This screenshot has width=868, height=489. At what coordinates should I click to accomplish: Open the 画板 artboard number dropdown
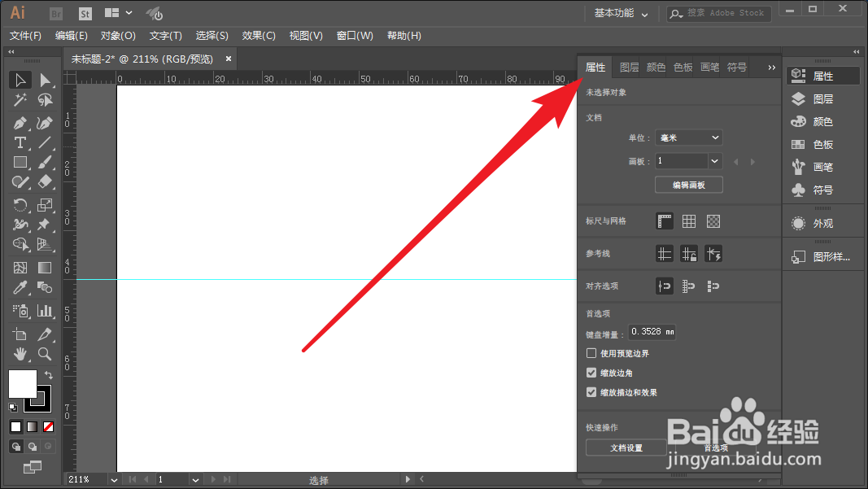click(x=715, y=160)
